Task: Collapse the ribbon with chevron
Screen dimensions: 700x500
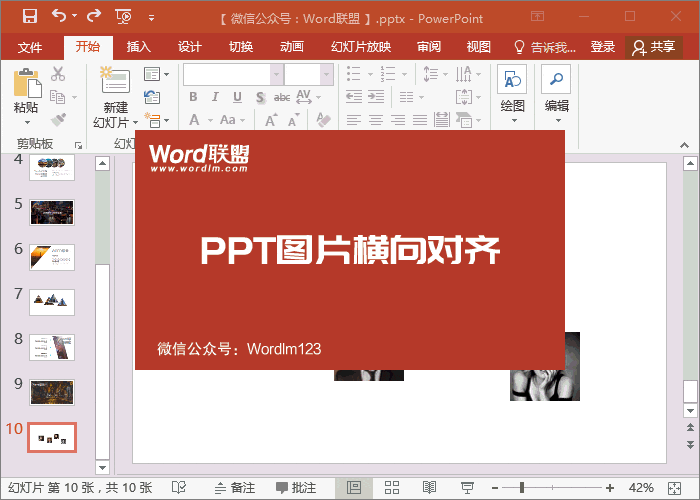Action: [x=684, y=145]
